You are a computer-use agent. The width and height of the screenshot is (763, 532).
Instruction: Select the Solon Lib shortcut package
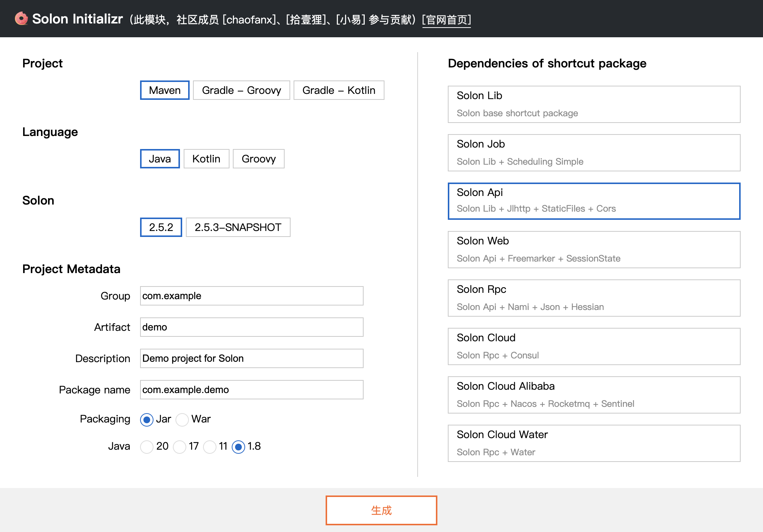point(594,104)
